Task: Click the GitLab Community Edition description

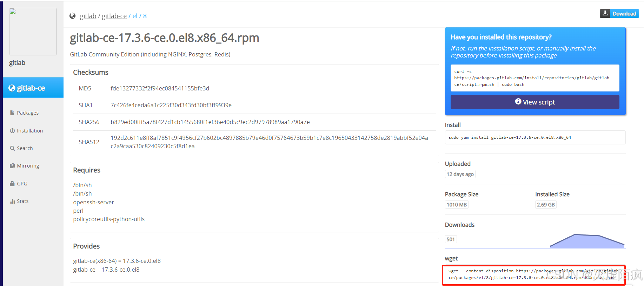Action: coord(150,54)
